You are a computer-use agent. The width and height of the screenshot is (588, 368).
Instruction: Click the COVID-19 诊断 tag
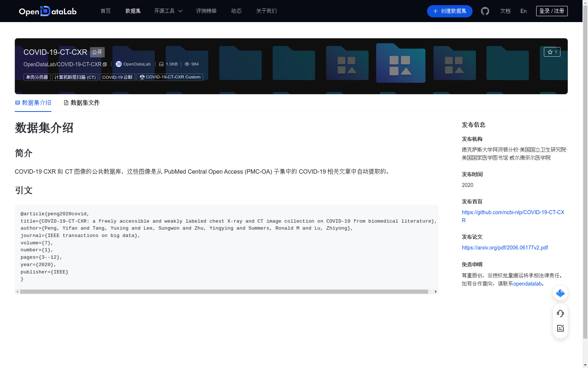click(x=117, y=77)
